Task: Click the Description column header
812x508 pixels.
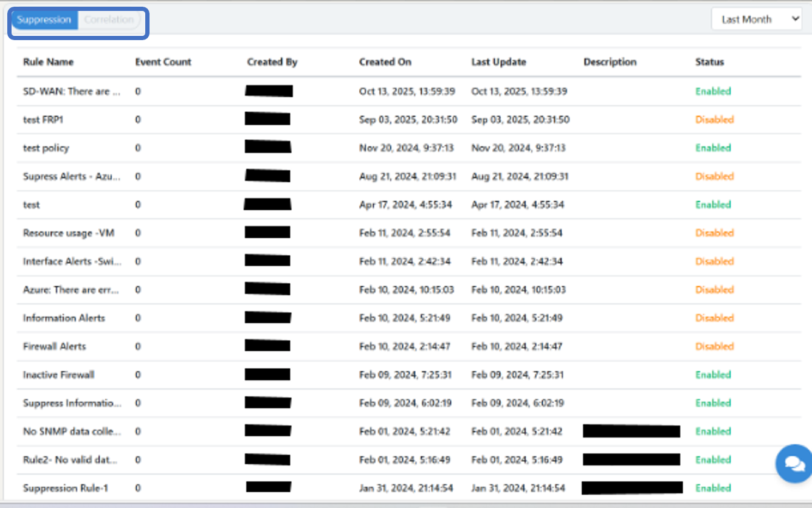Action: (x=610, y=62)
